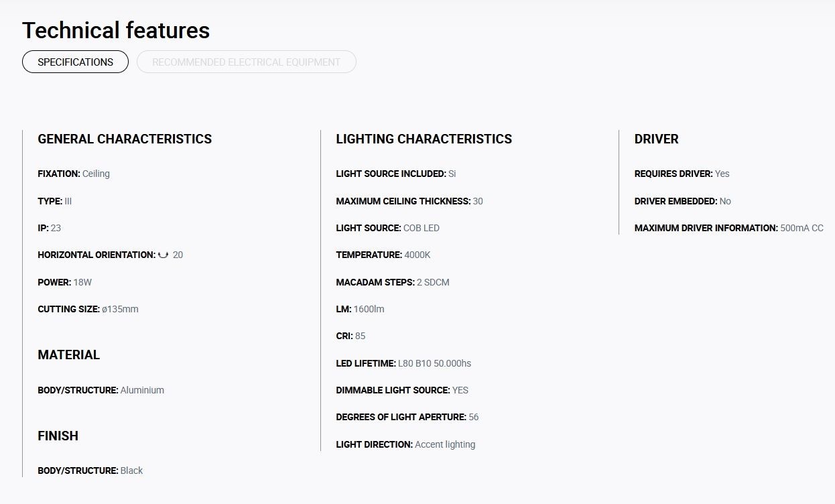The image size is (835, 504).
Task: Click the LED LIFETIME: L80 B10 50.000hs row
Action: [x=403, y=363]
